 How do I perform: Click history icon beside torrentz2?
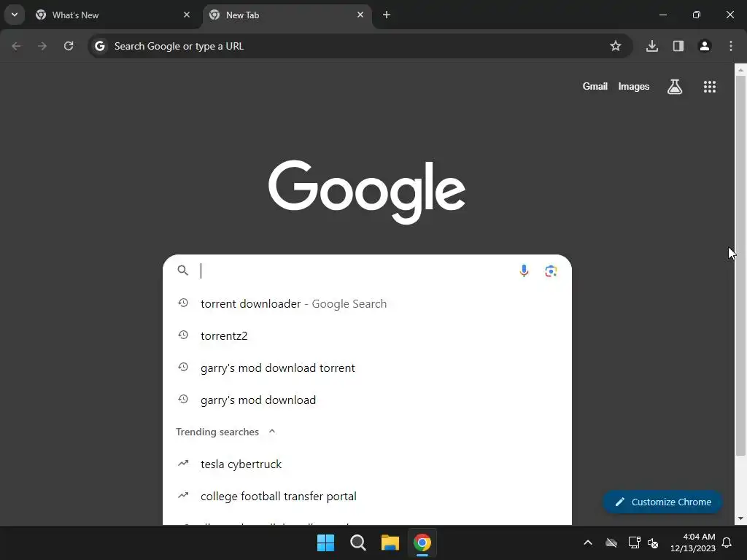(183, 335)
